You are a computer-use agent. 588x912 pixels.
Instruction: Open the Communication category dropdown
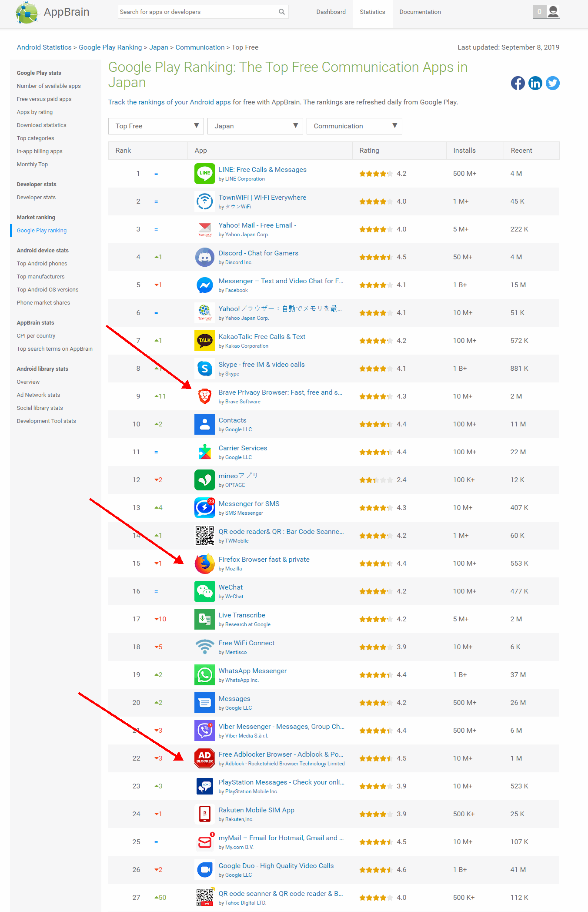[x=354, y=126]
